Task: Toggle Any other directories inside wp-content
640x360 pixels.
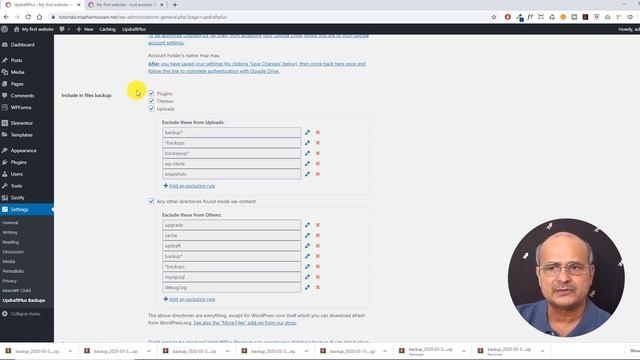Action: click(x=151, y=201)
